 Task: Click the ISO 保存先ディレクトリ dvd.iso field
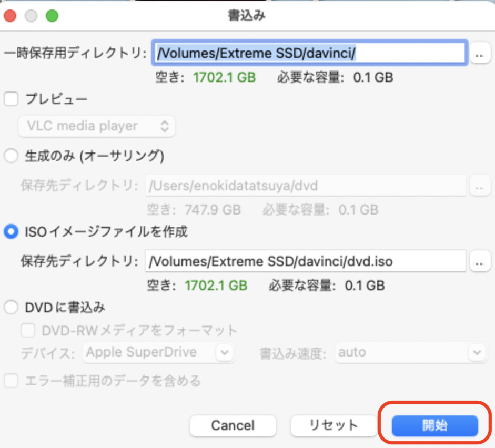(305, 261)
